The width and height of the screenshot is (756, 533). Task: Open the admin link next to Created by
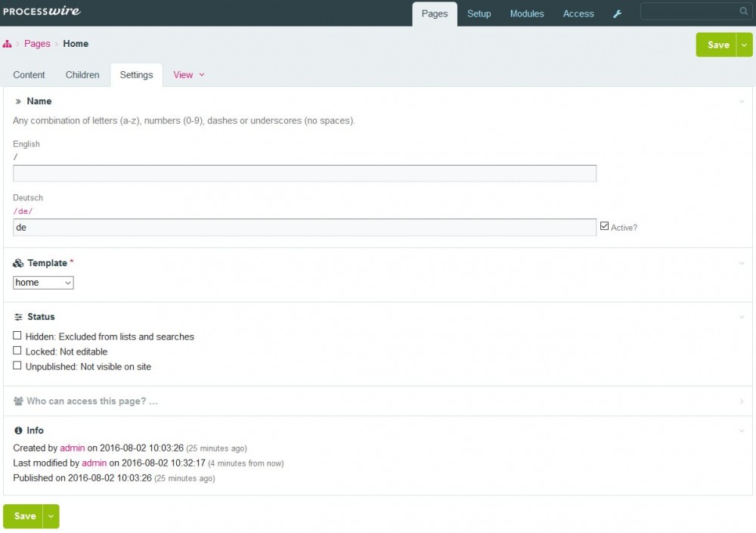73,448
